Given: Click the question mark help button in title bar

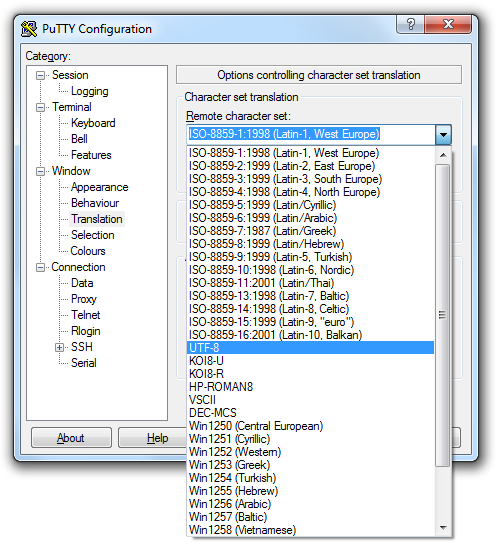Looking at the screenshot, I should click(411, 24).
